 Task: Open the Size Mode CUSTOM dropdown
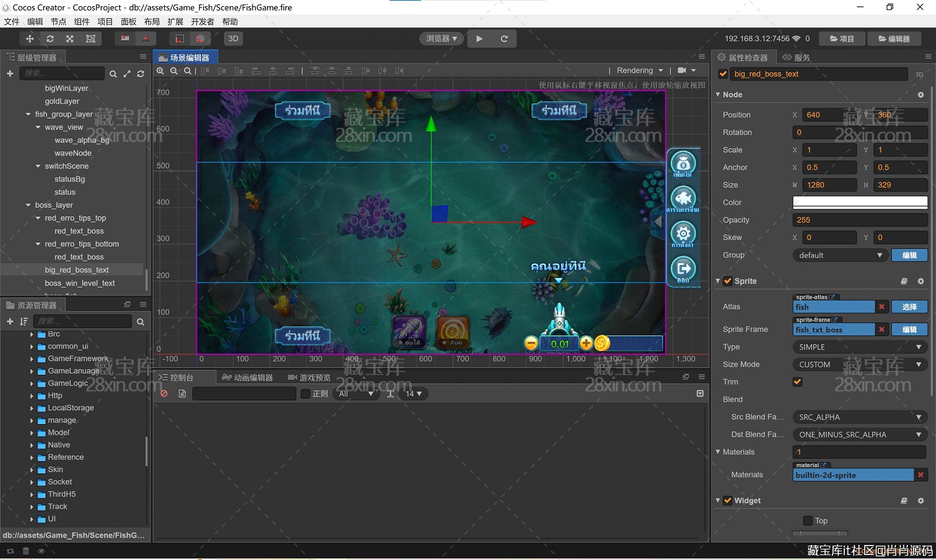point(860,364)
